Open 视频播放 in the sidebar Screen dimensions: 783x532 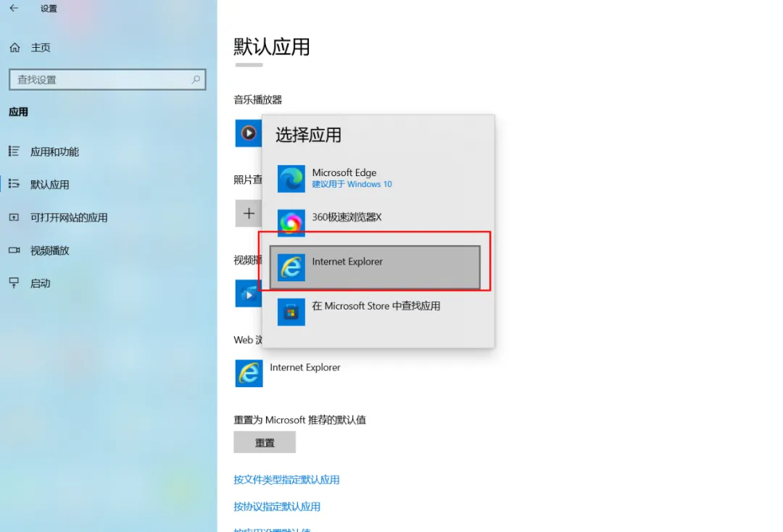click(x=49, y=251)
